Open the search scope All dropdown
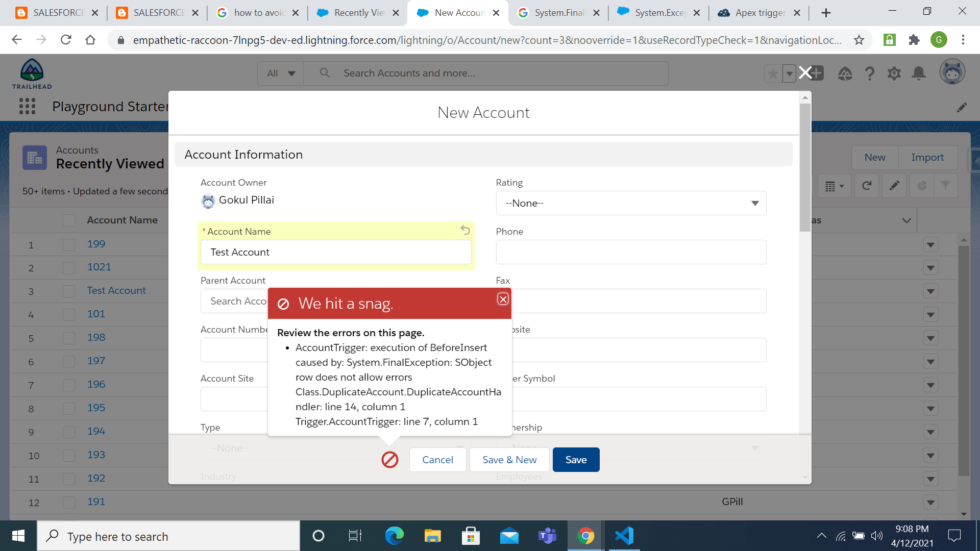 280,73
